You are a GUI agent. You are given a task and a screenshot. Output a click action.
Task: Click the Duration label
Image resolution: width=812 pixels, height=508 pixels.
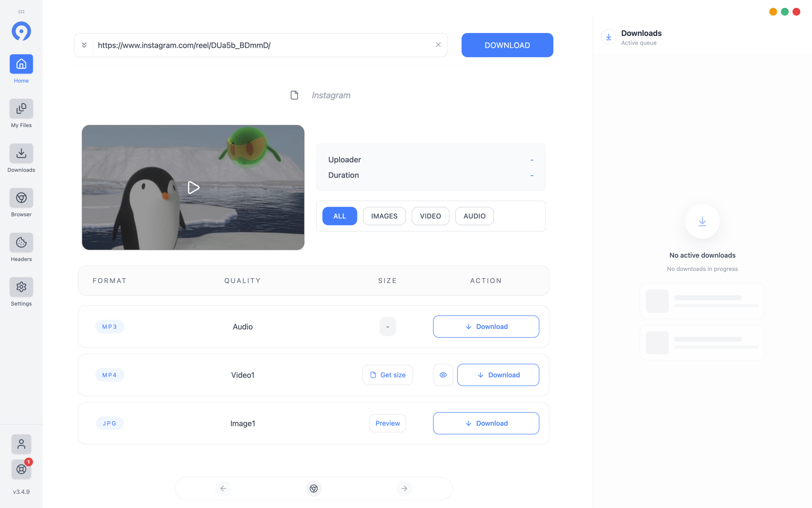[x=344, y=175]
